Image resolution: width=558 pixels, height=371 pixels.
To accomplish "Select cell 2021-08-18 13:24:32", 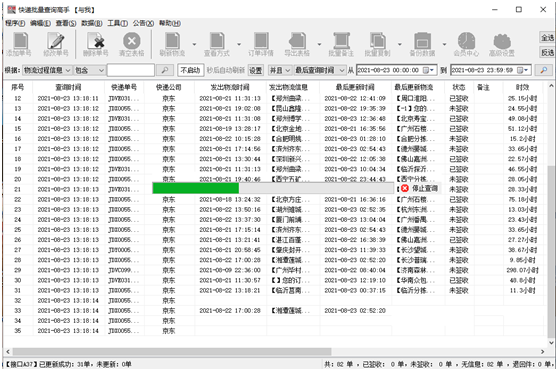I will [x=230, y=200].
